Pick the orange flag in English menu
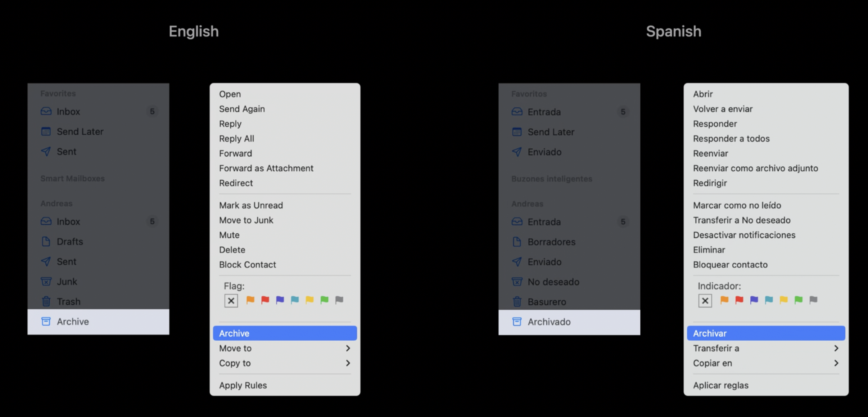Image resolution: width=868 pixels, height=417 pixels. (250, 300)
